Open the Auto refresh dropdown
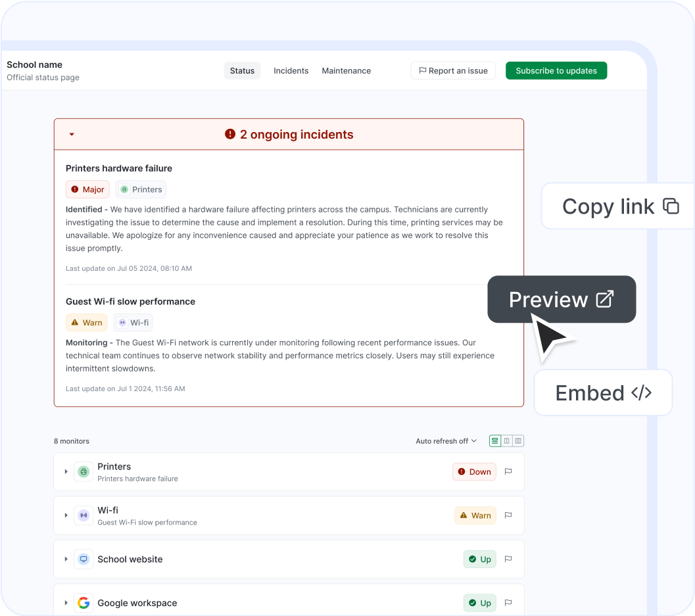 tap(446, 440)
